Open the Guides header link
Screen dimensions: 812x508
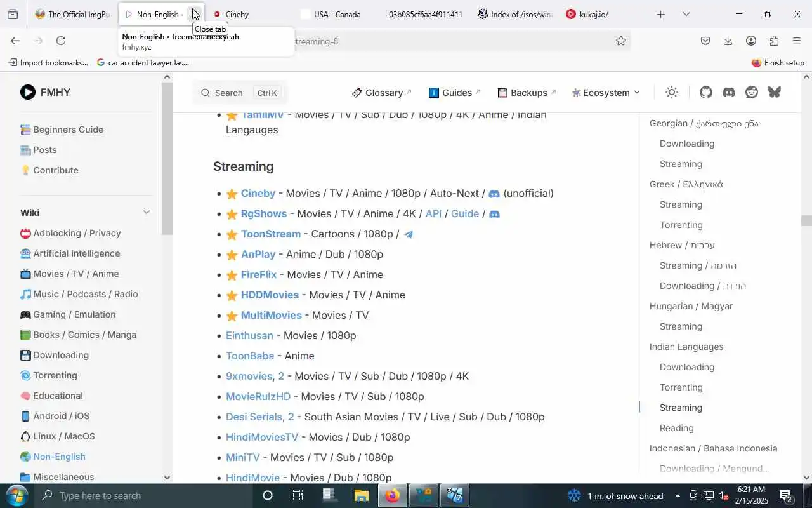pyautogui.click(x=455, y=93)
